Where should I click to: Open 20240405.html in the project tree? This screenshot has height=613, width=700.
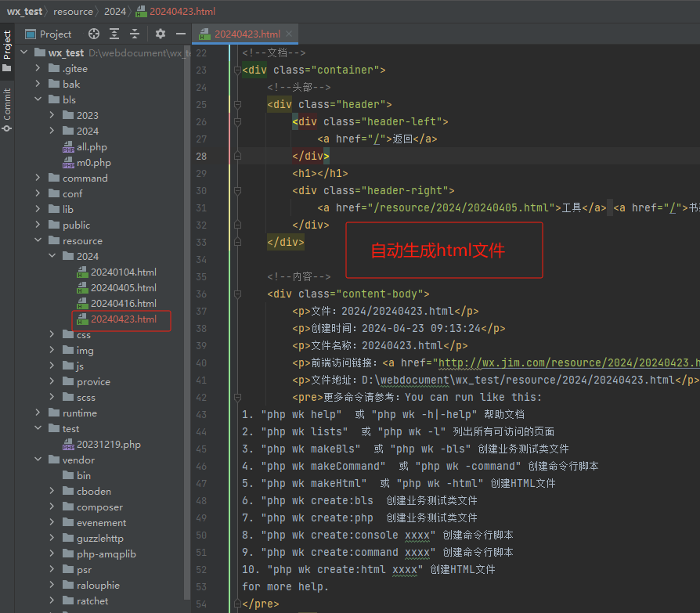coord(123,288)
